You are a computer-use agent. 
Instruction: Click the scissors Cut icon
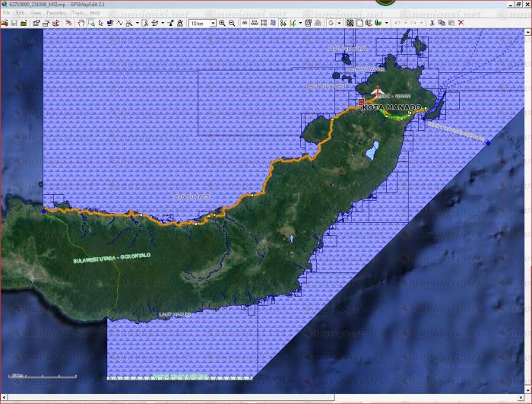pos(432,23)
